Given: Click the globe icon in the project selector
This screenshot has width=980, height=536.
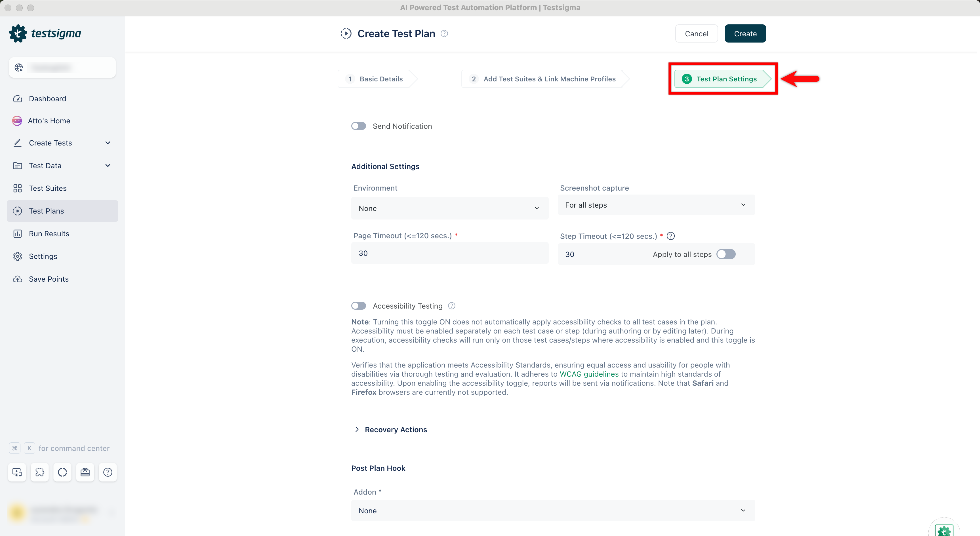Looking at the screenshot, I should click(19, 68).
